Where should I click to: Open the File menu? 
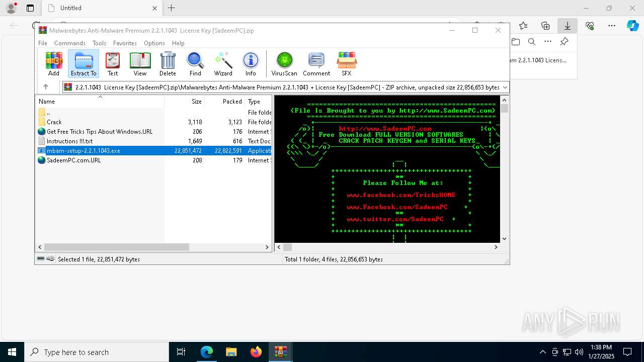click(43, 43)
